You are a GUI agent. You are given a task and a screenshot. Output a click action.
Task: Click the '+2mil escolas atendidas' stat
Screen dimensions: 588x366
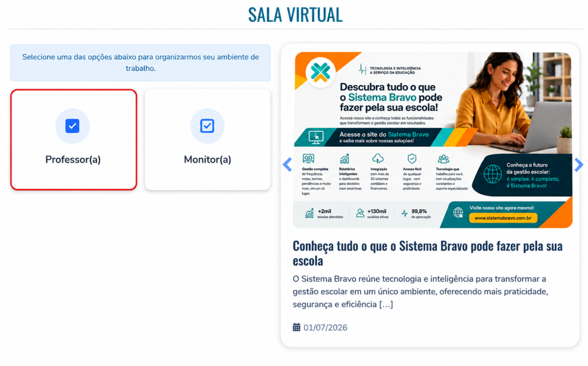(x=324, y=214)
